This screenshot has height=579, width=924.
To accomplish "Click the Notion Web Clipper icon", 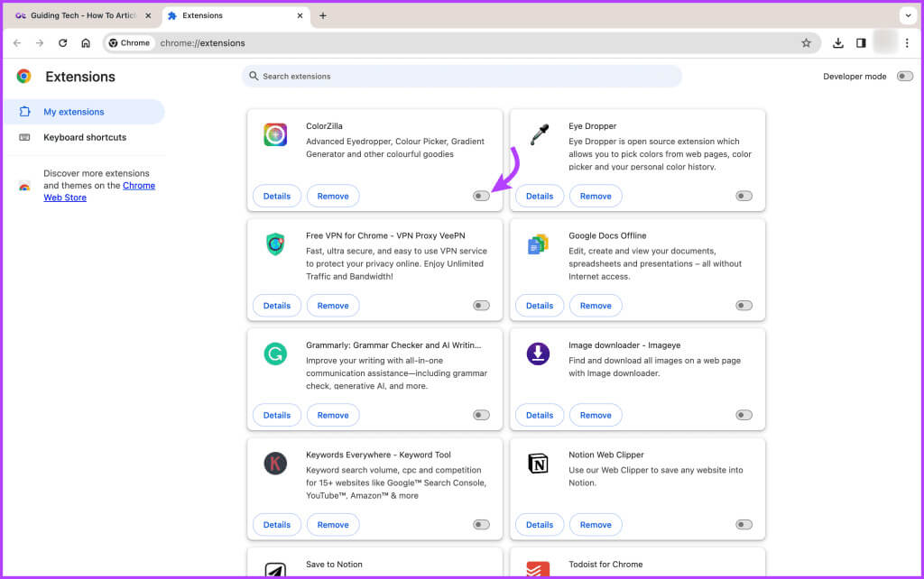I will [538, 464].
